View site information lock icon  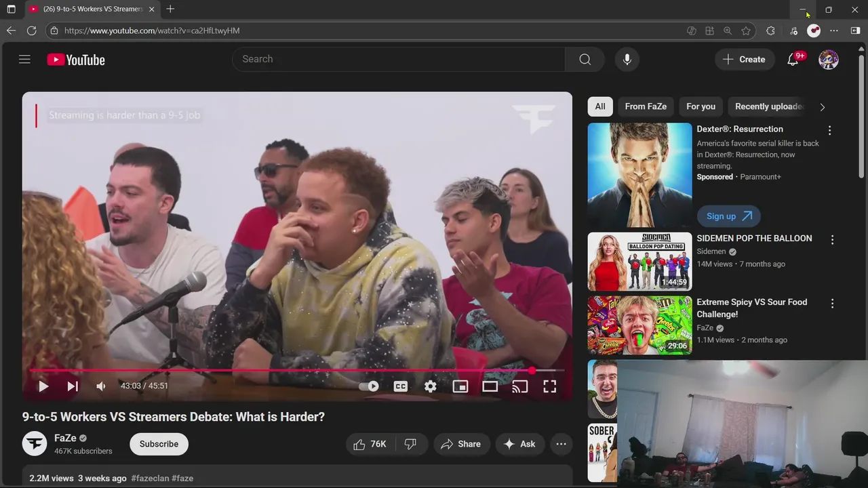(54, 30)
